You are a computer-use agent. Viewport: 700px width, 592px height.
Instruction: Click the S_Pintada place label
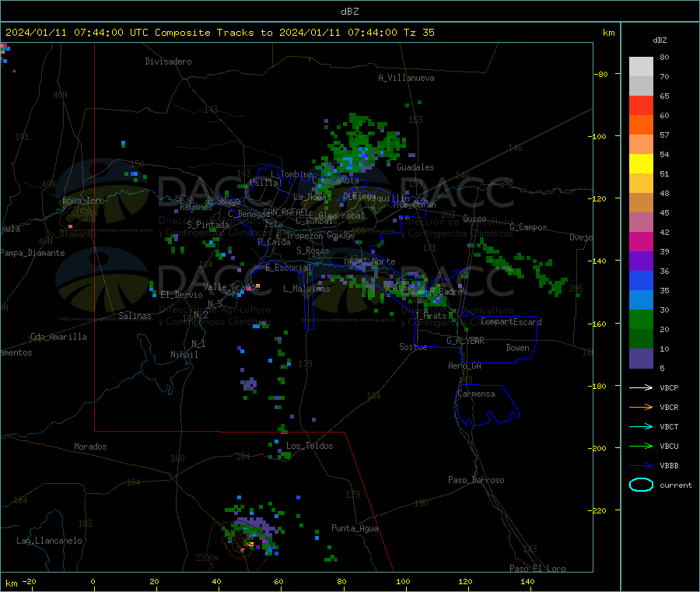pyautogui.click(x=208, y=225)
